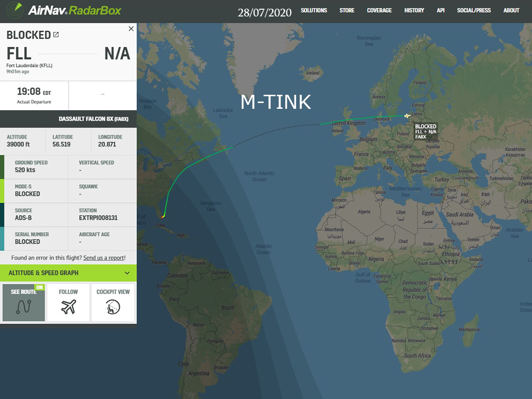This screenshot has height=399, width=532.
Task: Toggle the See Route button
Action: [23, 303]
